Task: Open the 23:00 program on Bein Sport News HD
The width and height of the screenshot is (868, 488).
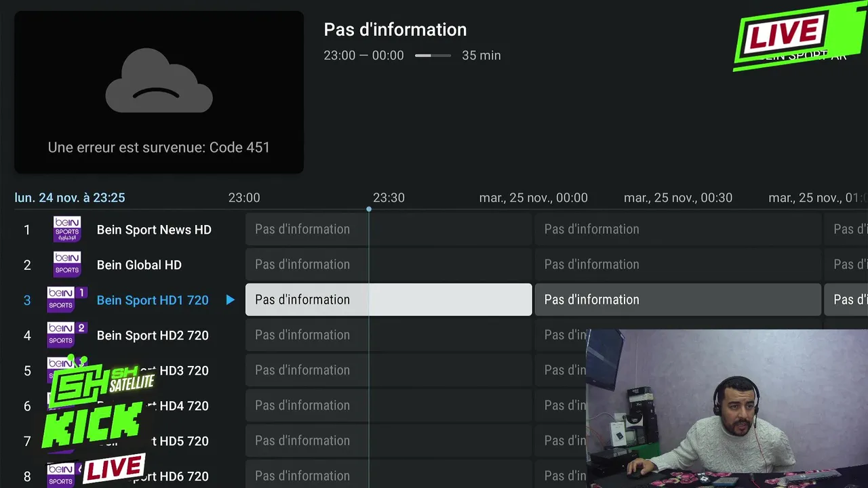Action: (389, 229)
